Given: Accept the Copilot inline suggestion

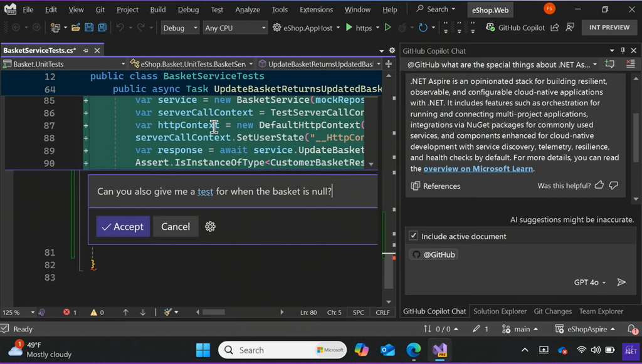Looking at the screenshot, I should tap(123, 227).
